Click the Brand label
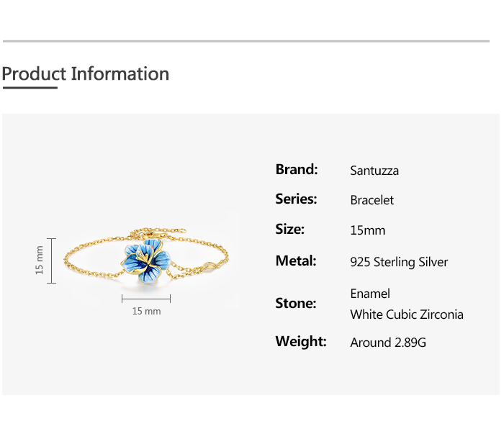504x439 pixels. click(297, 169)
